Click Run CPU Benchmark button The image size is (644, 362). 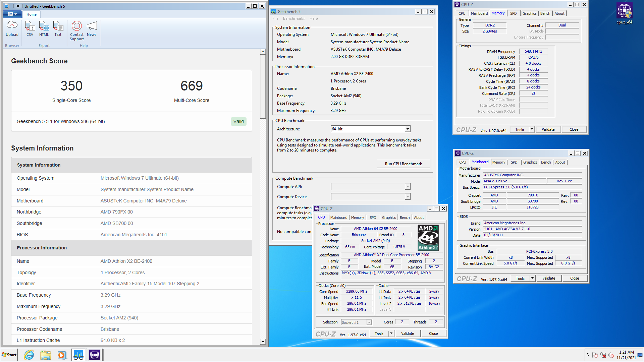click(403, 164)
